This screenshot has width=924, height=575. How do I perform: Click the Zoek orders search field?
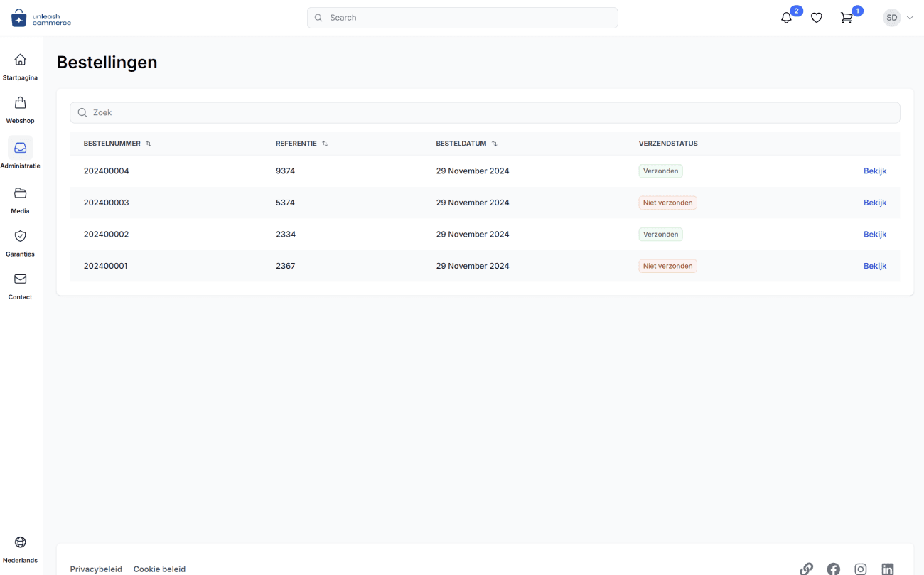[485, 112]
